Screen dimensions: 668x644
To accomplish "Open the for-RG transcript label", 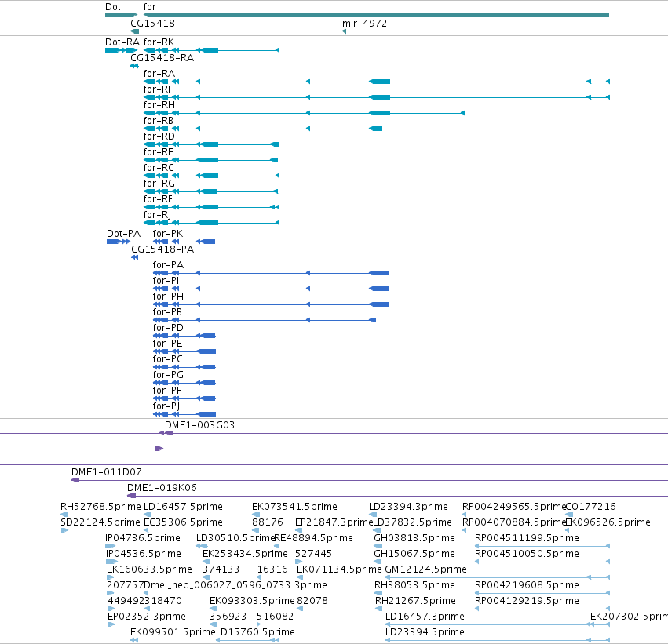I will click(x=159, y=183).
